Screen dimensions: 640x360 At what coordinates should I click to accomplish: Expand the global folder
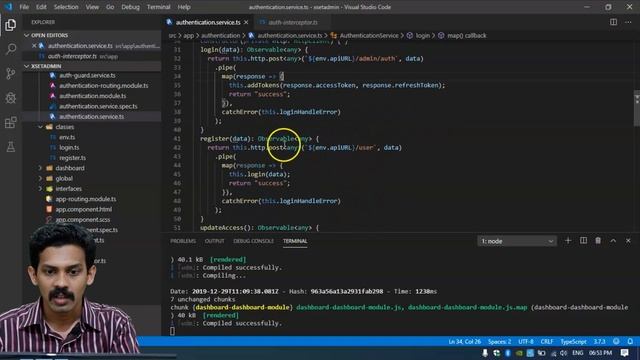40,178
